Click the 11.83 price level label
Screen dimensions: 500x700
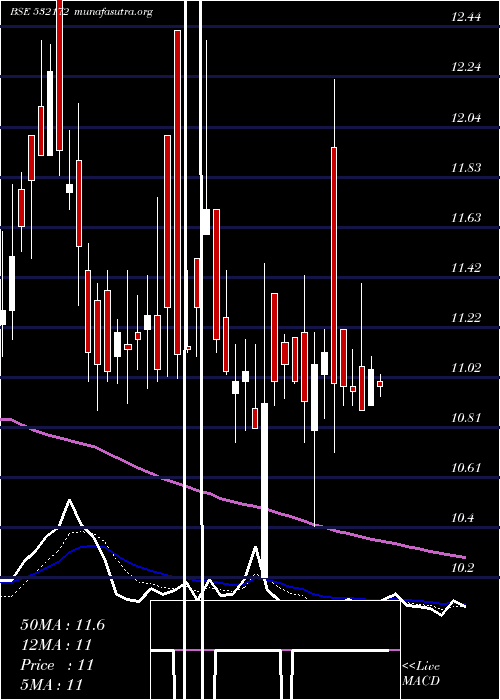pyautogui.click(x=467, y=168)
